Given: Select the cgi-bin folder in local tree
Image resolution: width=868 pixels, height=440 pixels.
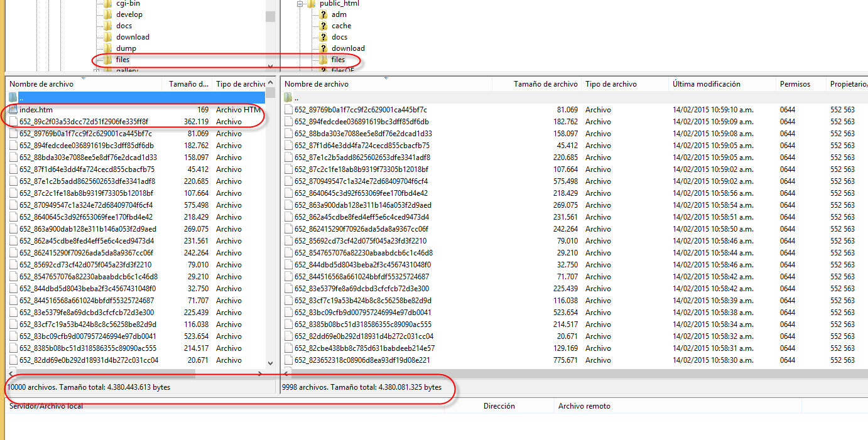Looking at the screenshot, I should point(127,3).
